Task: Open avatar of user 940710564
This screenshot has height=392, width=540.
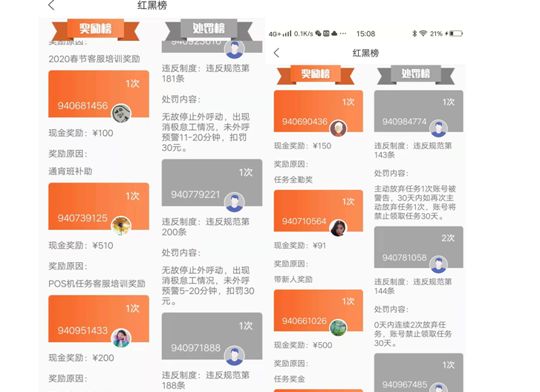Action: [338, 228]
